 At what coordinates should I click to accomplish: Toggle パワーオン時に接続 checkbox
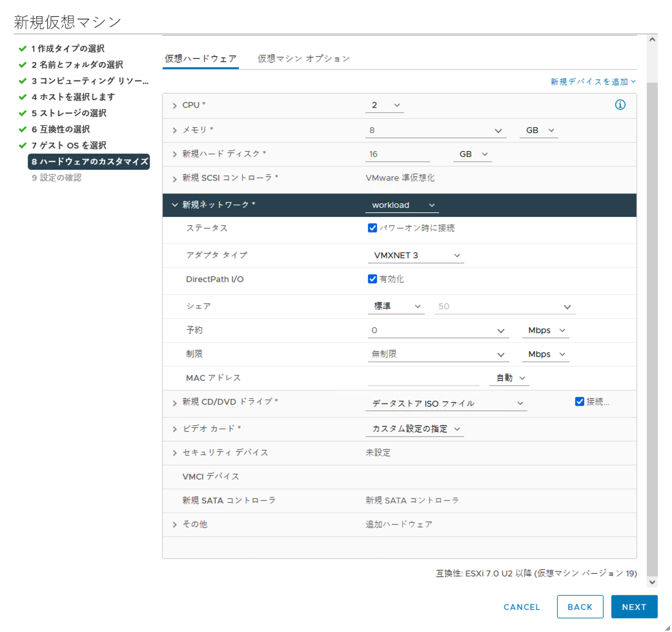[x=372, y=228]
